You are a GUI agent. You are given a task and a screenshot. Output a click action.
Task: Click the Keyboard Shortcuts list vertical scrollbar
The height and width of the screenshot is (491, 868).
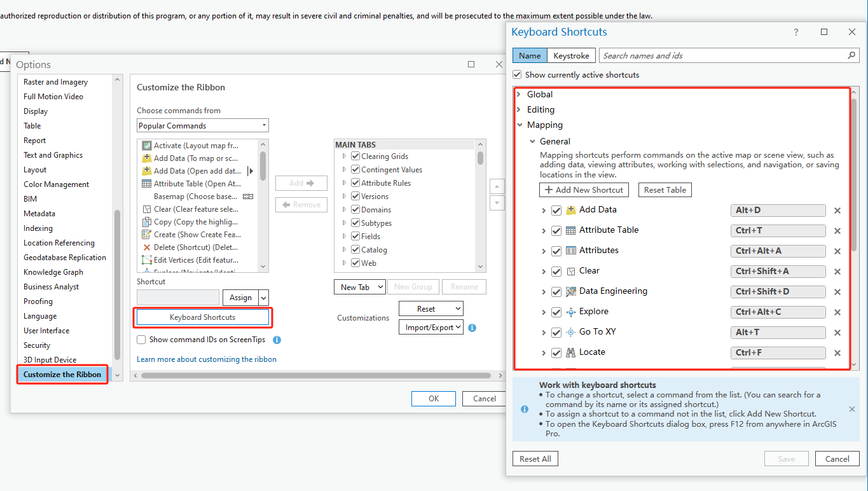point(853,174)
